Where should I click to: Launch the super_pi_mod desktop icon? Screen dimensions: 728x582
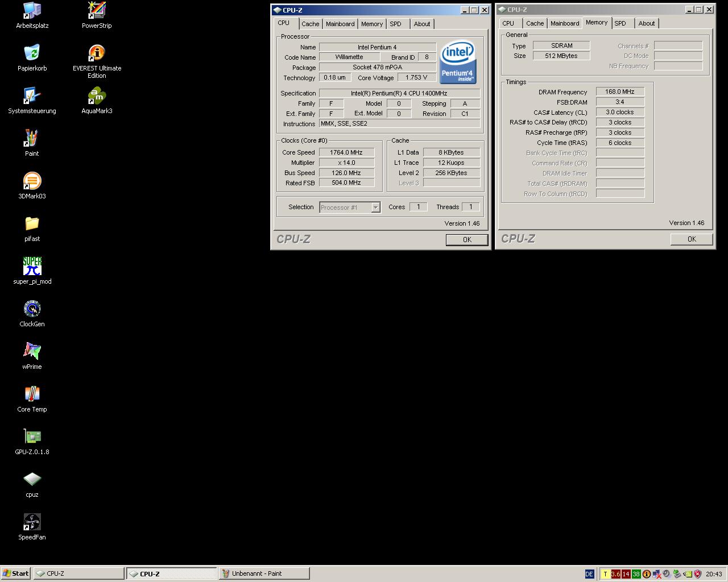[x=32, y=271]
